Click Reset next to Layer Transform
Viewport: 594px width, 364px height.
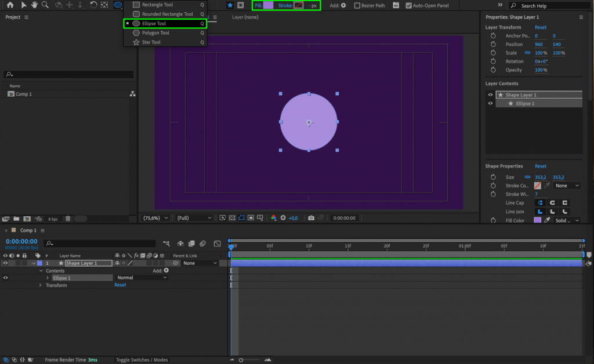coord(541,27)
